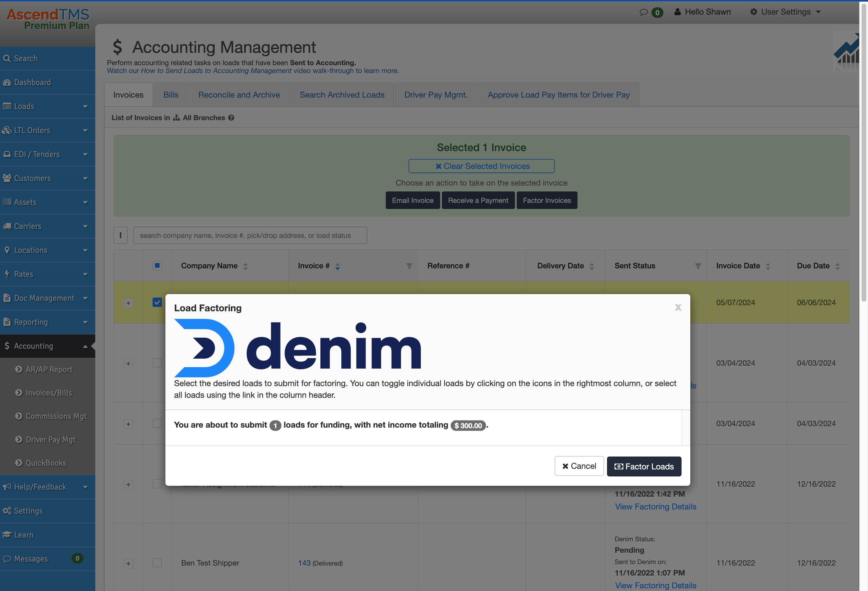This screenshot has height=591, width=868.
Task: Expand the Loads sidebar menu
Action: coord(85,106)
